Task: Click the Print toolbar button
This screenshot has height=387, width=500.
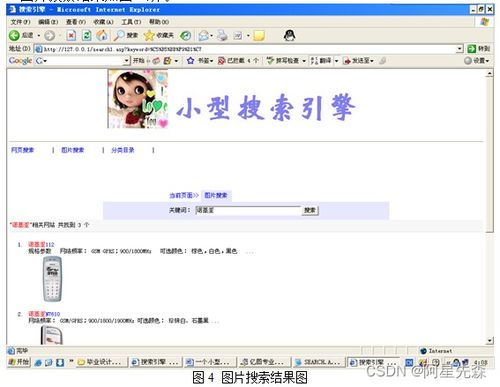Action: coord(222,35)
